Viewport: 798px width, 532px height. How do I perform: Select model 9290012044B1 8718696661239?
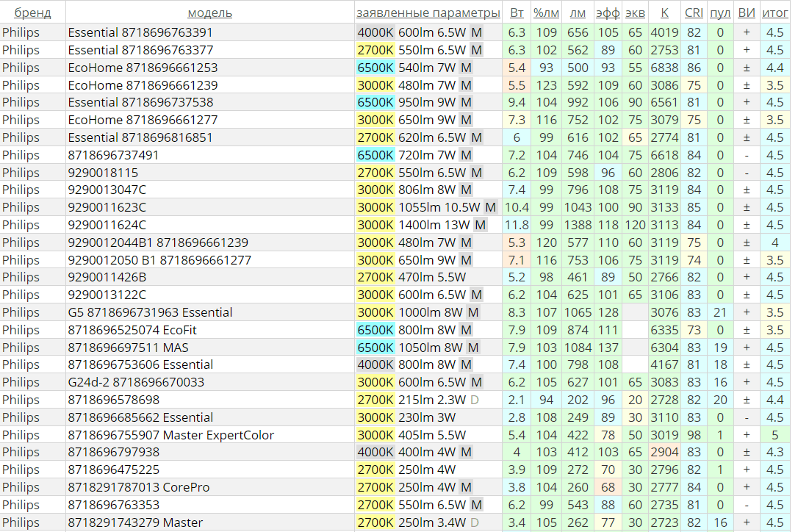pyautogui.click(x=158, y=242)
